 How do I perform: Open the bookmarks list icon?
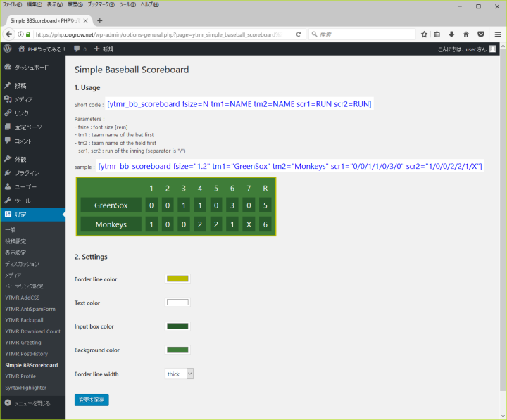click(437, 34)
